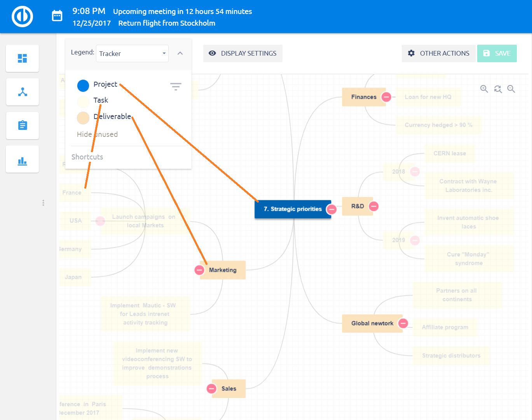Screen dimensions: 532x420
Task: Open Display Settings
Action: click(x=243, y=53)
